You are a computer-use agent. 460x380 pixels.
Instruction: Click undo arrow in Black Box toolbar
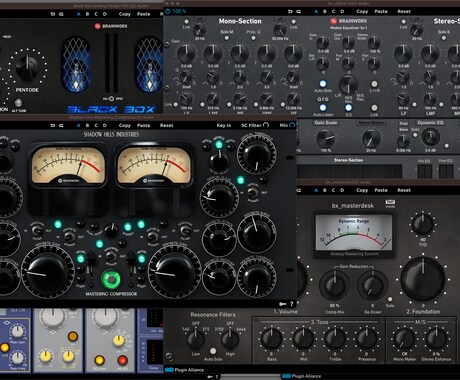pos(53,14)
